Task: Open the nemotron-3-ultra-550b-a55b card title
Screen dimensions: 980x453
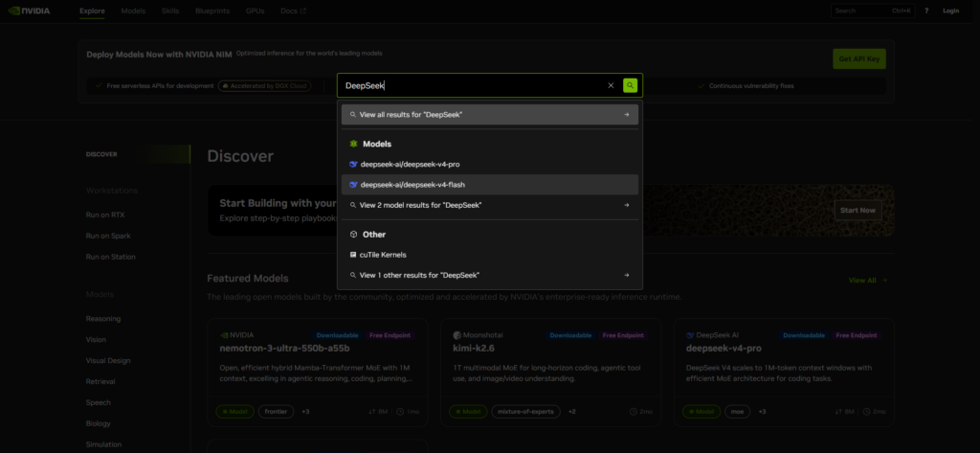Action: (284, 348)
